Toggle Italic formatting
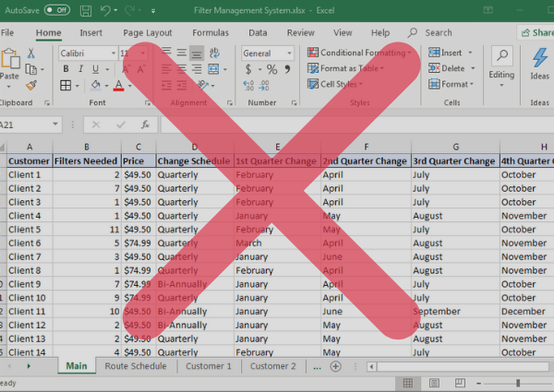Screen dimensions: 554x392 [x=81, y=69]
